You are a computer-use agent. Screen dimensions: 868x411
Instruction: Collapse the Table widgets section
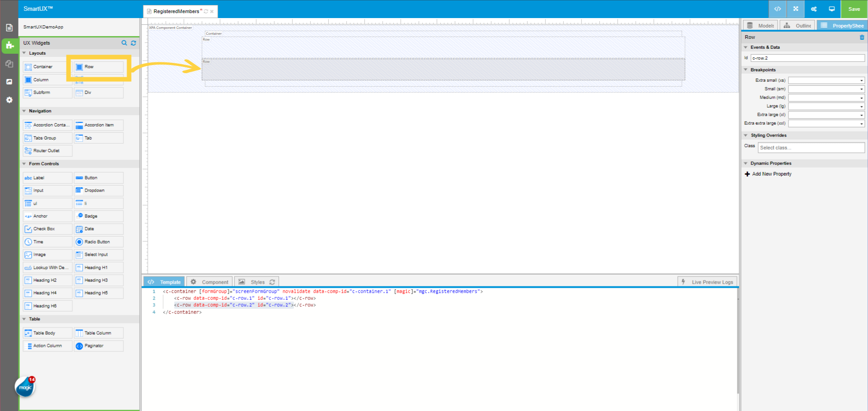pos(24,319)
